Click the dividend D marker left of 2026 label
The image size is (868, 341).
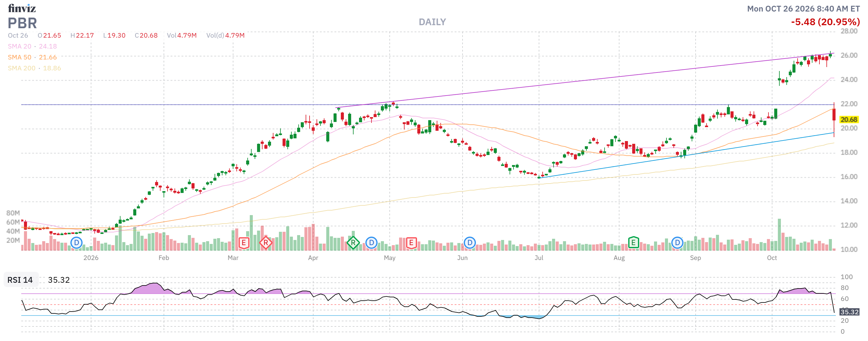76,243
